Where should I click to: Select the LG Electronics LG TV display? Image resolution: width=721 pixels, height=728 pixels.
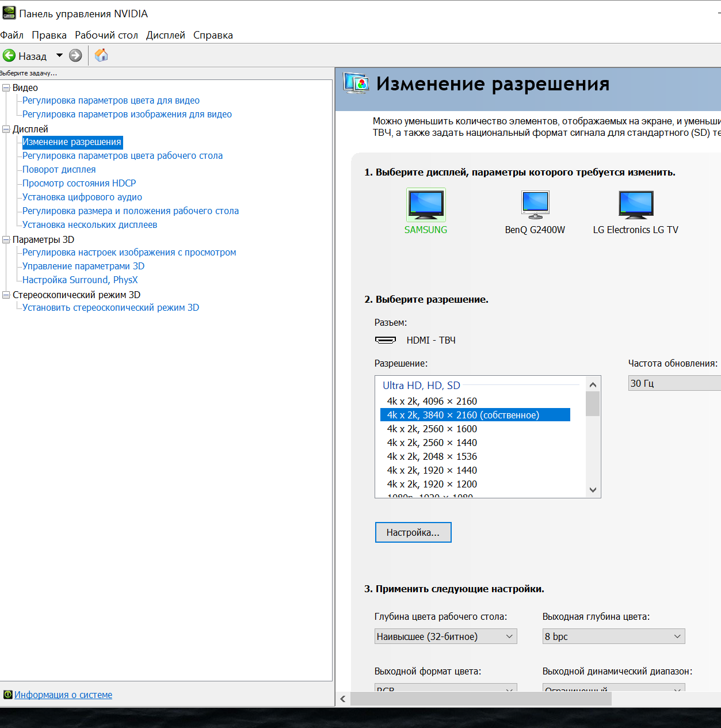click(x=636, y=205)
